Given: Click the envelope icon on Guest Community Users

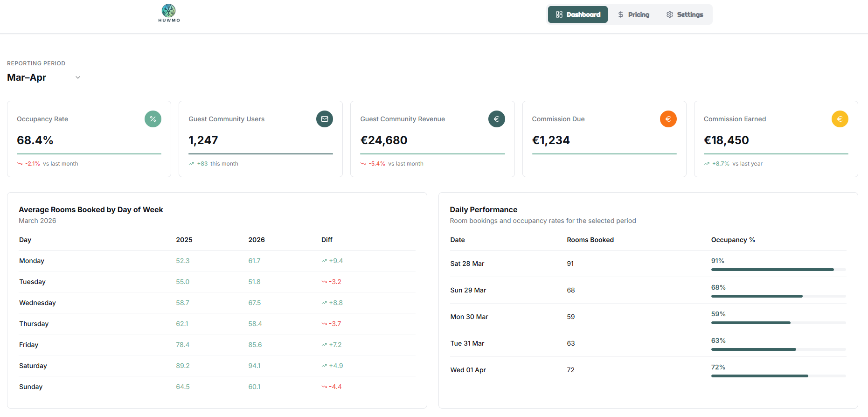Looking at the screenshot, I should 325,119.
